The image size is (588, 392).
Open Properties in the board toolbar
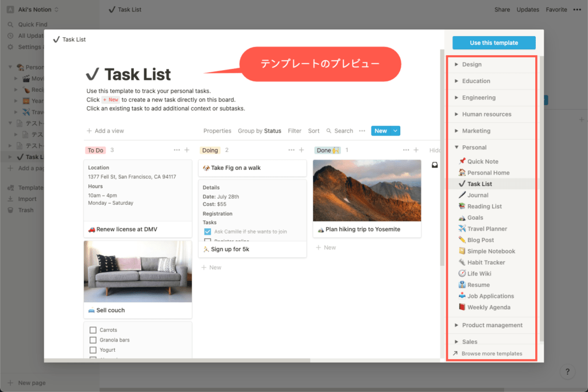tap(217, 131)
